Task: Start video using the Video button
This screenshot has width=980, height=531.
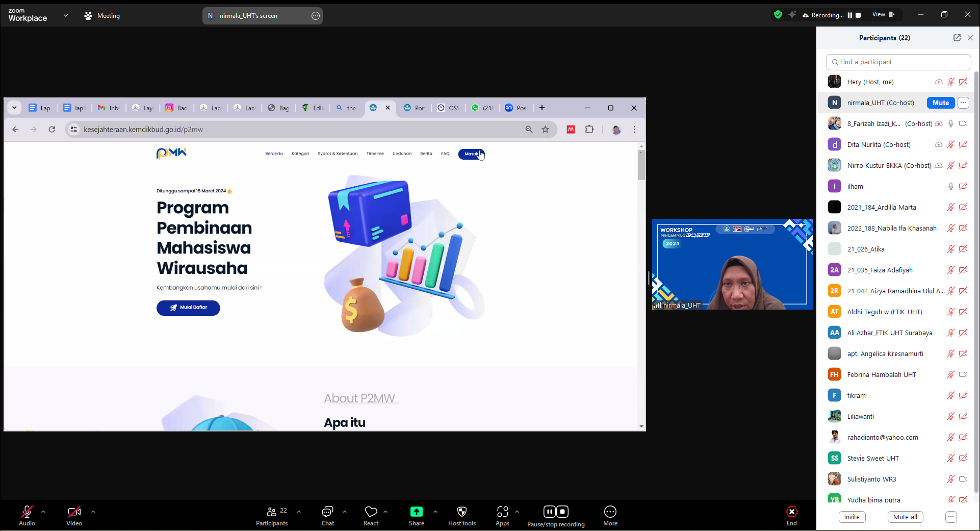Action: pyautogui.click(x=74, y=512)
